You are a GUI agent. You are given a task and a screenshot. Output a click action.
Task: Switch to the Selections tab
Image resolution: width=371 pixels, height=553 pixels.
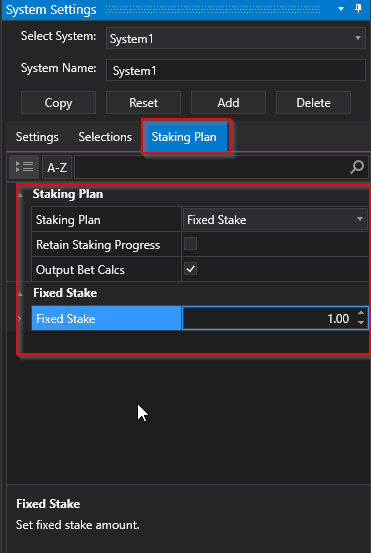(105, 137)
